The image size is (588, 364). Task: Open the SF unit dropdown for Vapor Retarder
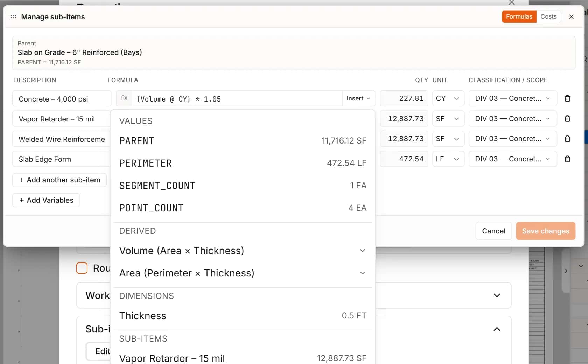point(448,119)
